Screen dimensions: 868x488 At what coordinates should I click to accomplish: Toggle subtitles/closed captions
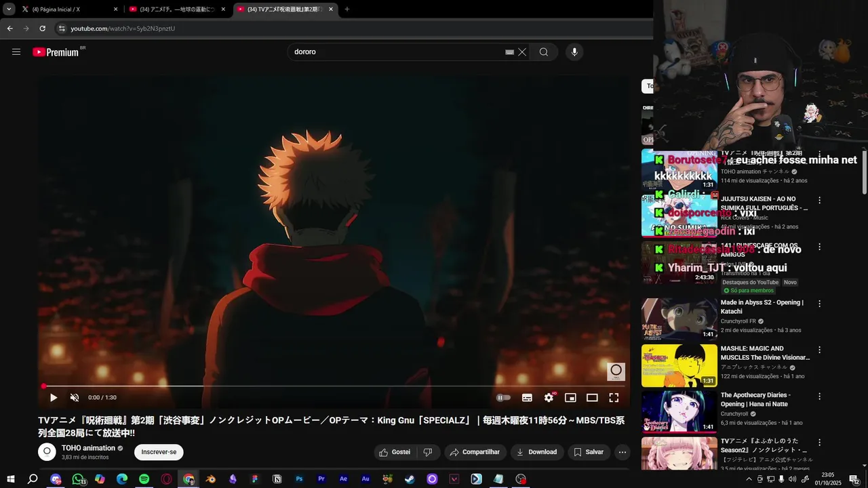click(x=527, y=398)
